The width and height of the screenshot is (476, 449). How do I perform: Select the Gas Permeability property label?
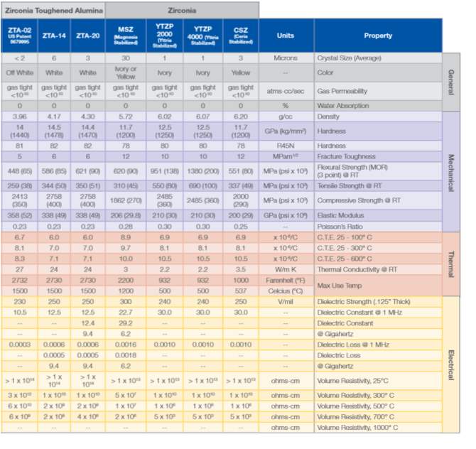click(346, 91)
